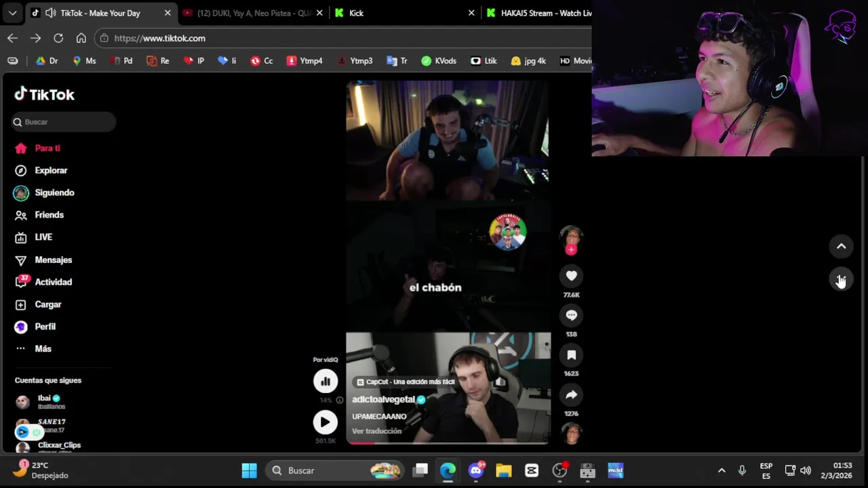Screen dimensions: 868x488
Task: Save the video with bookmark icon
Action: pyautogui.click(x=571, y=354)
